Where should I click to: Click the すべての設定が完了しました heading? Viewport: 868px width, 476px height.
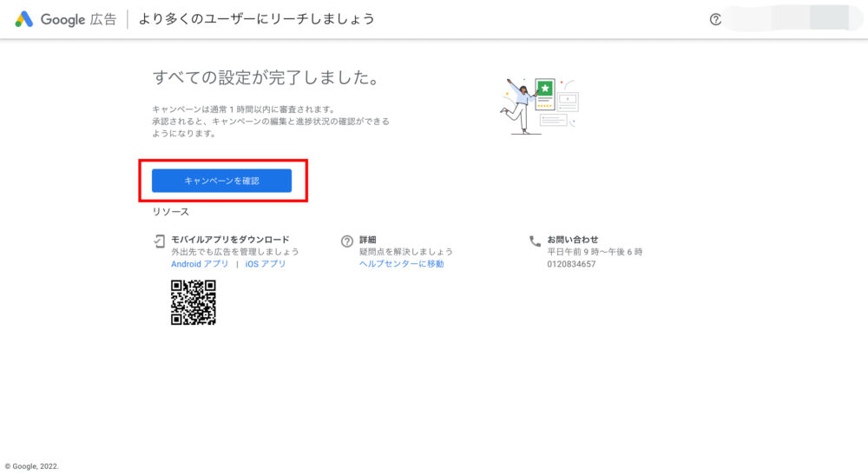click(266, 77)
